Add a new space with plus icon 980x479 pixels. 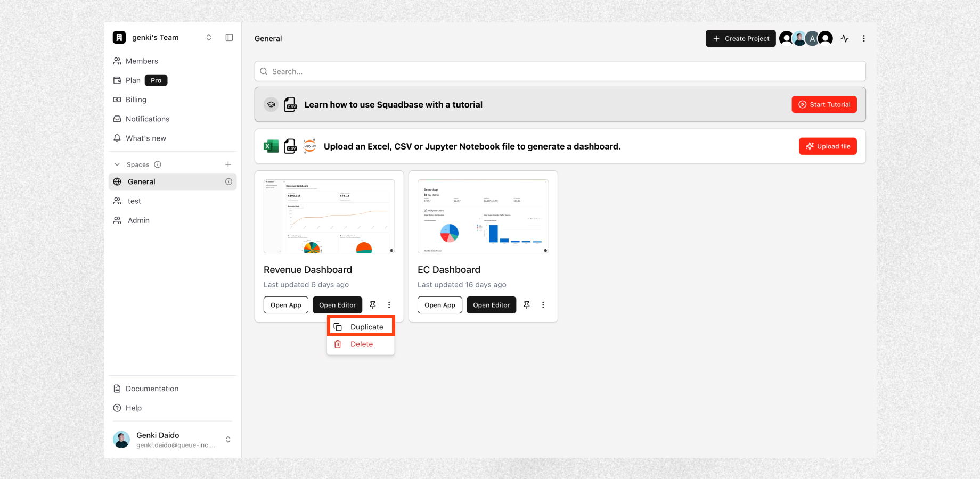click(228, 164)
